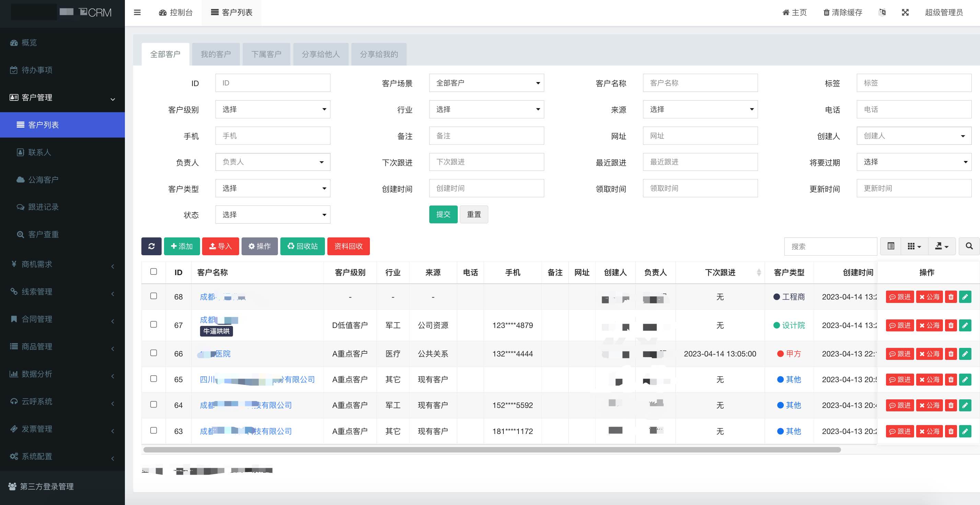This screenshot has width=980, height=505.
Task: Open 待办事项 in sidebar
Action: point(62,70)
